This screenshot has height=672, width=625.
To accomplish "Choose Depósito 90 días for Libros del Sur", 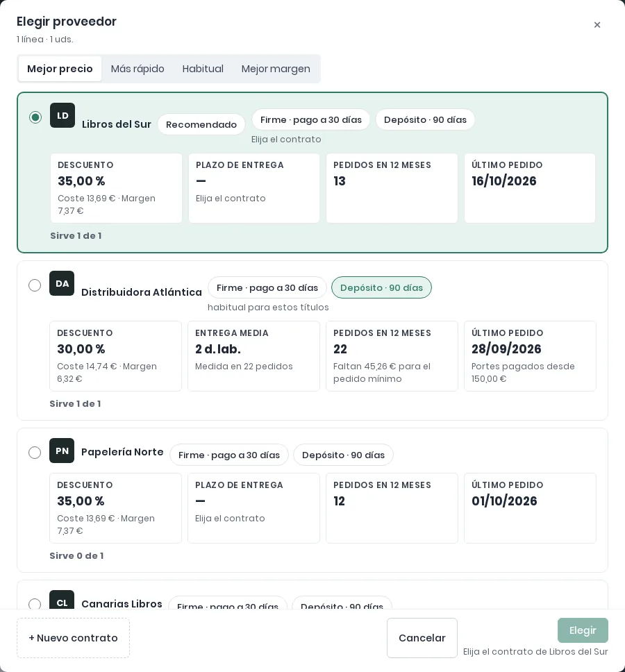I will (x=425, y=119).
